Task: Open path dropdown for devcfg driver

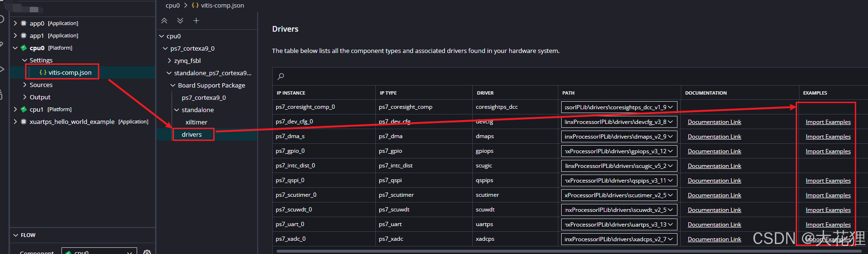Action: click(x=619, y=122)
